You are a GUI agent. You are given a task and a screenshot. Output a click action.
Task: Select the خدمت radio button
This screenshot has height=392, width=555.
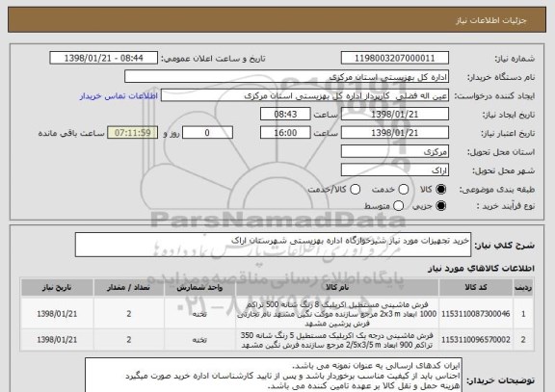click(x=404, y=190)
